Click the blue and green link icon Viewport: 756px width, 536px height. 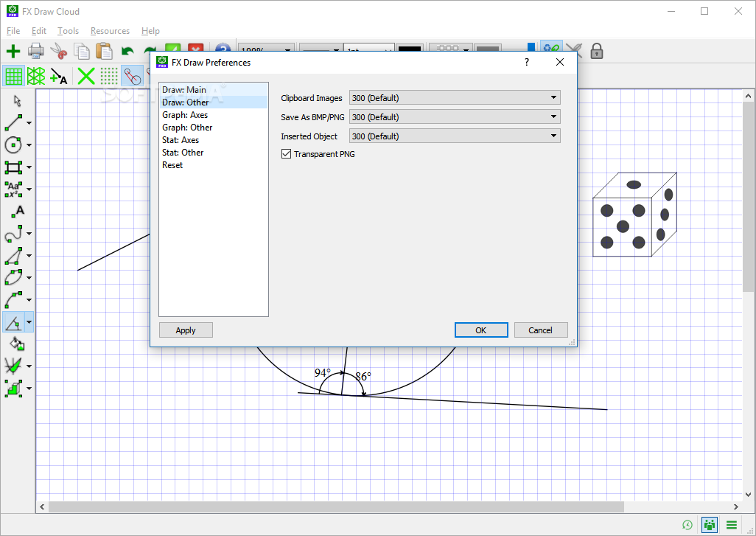551,49
